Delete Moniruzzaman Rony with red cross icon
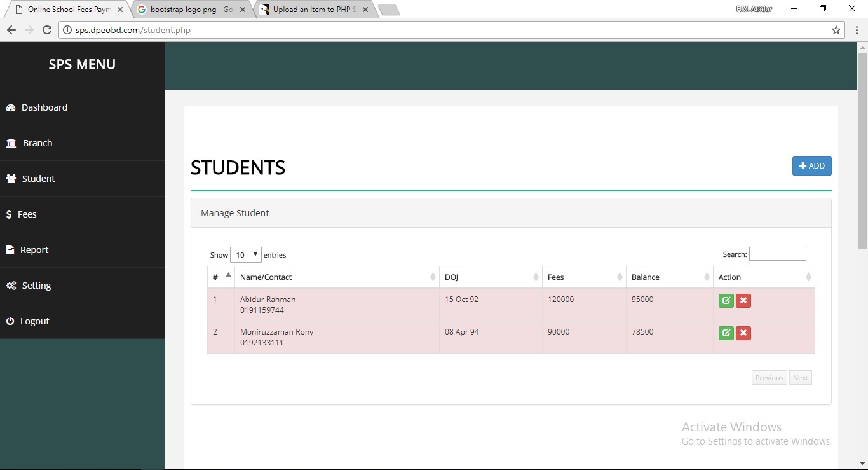 click(743, 333)
